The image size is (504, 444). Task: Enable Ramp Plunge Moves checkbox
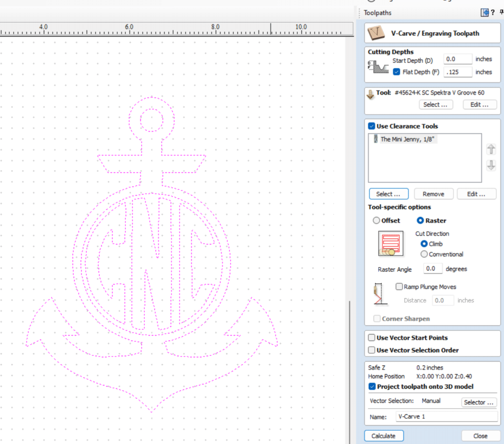pyautogui.click(x=399, y=286)
